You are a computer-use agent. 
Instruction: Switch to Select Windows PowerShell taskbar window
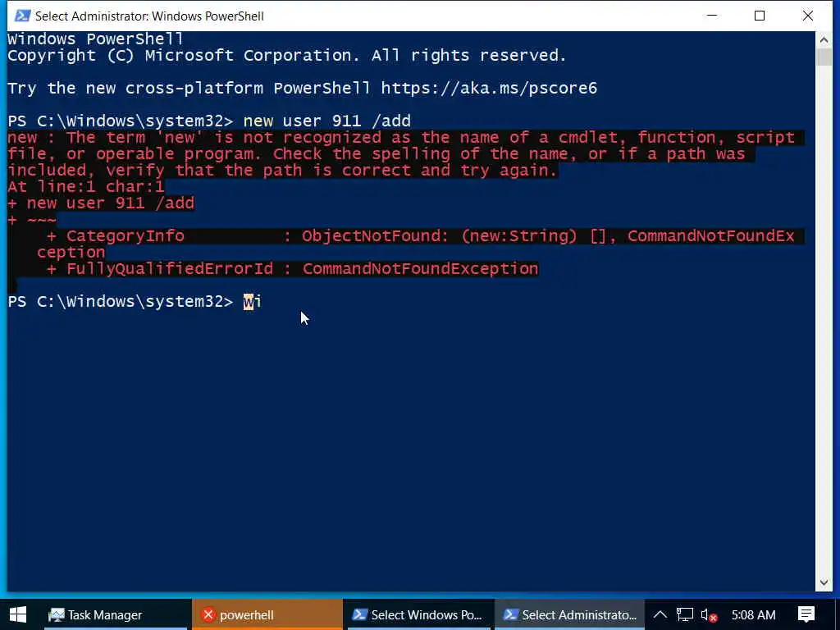pyautogui.click(x=418, y=614)
